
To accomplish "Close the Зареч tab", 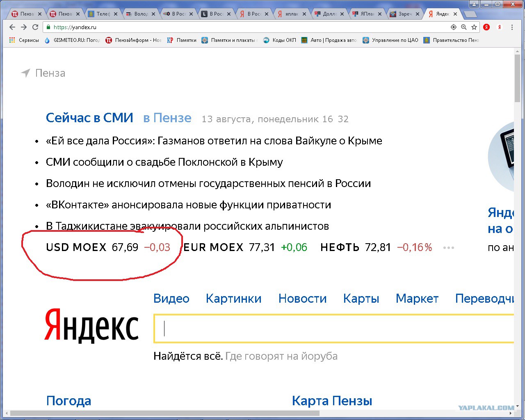I will click(418, 14).
